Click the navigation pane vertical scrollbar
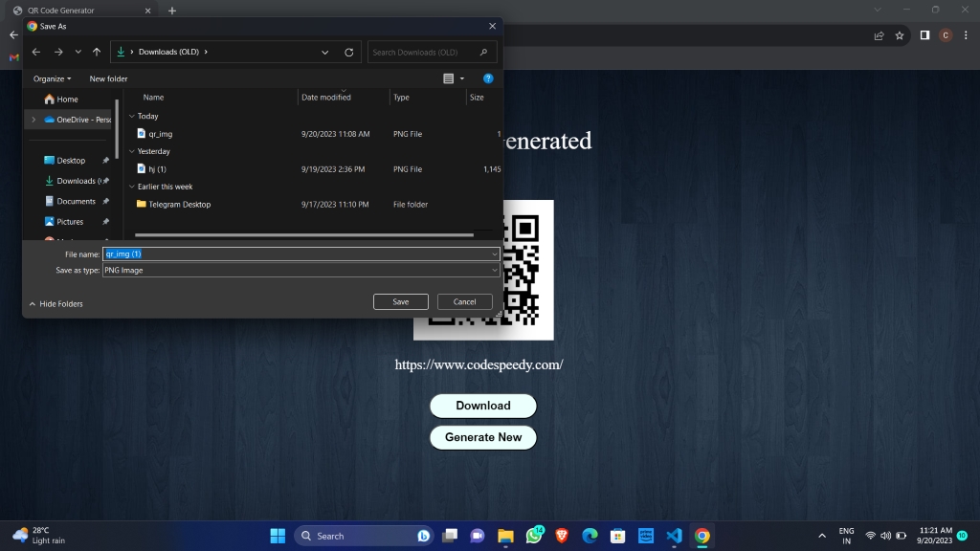Image resolution: width=980 pixels, height=551 pixels. (x=117, y=128)
